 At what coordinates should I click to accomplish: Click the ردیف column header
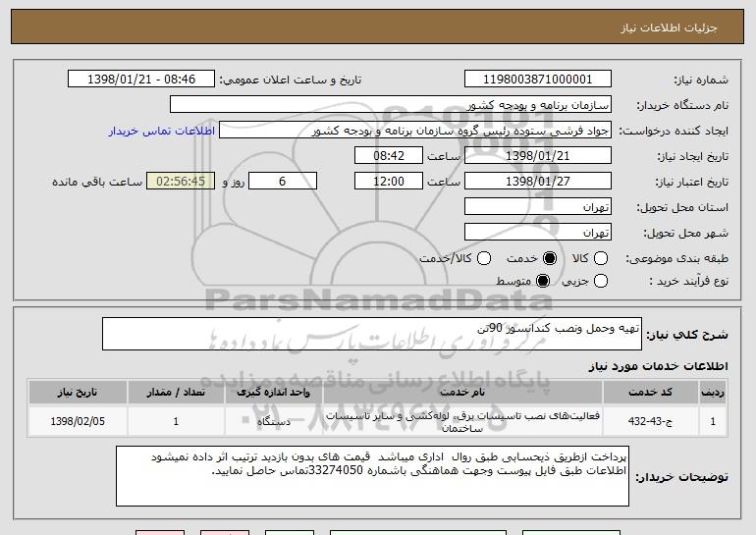[x=713, y=393]
